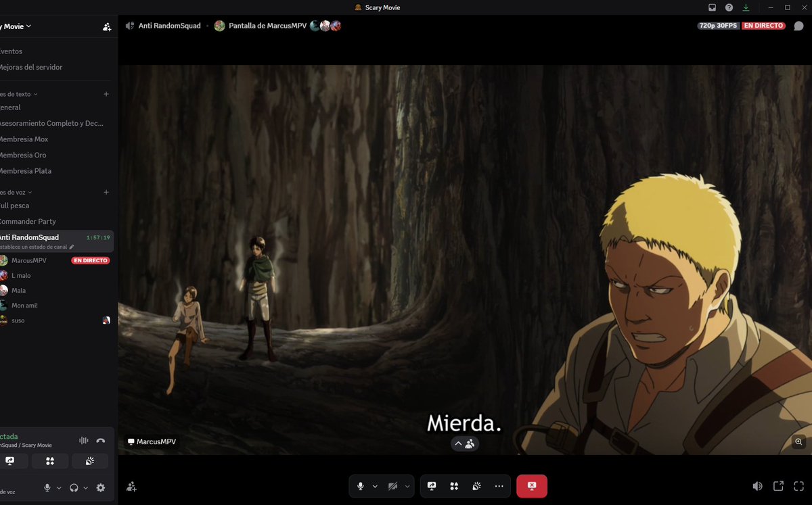
Task: Open user settings gear icon
Action: (x=101, y=487)
